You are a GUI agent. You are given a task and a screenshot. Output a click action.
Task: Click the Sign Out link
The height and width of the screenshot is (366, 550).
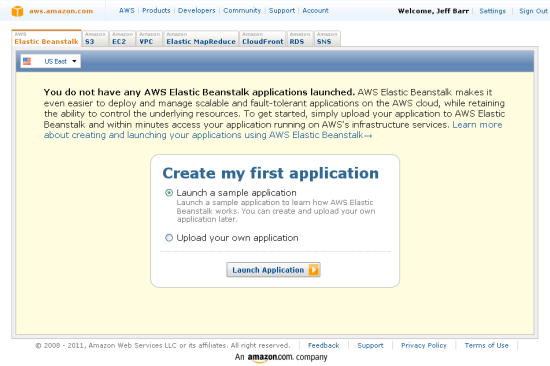[533, 11]
